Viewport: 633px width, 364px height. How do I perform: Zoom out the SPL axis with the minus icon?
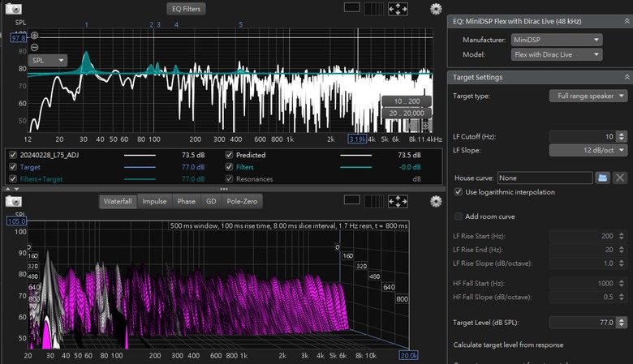pos(35,47)
